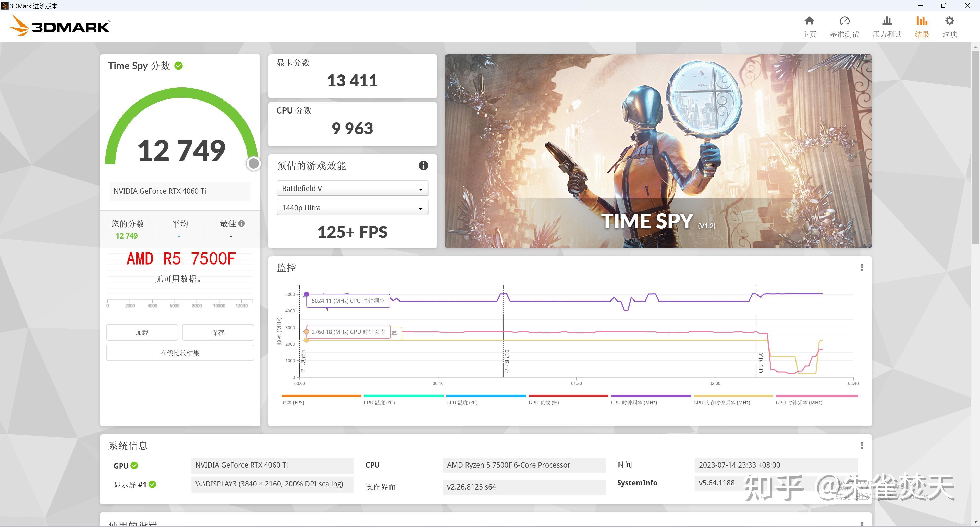The width and height of the screenshot is (980, 527).
Task: Click the 3DMark logo
Action: 59,26
